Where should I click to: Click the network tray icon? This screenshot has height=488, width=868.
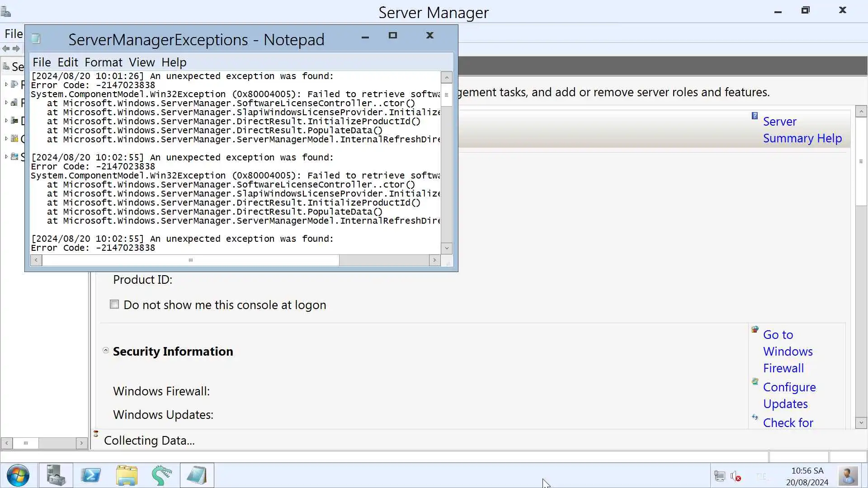pyautogui.click(x=719, y=476)
